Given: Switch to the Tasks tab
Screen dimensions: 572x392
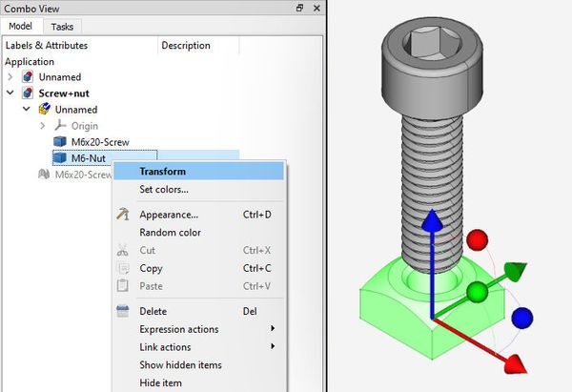Looking at the screenshot, I should (62, 27).
